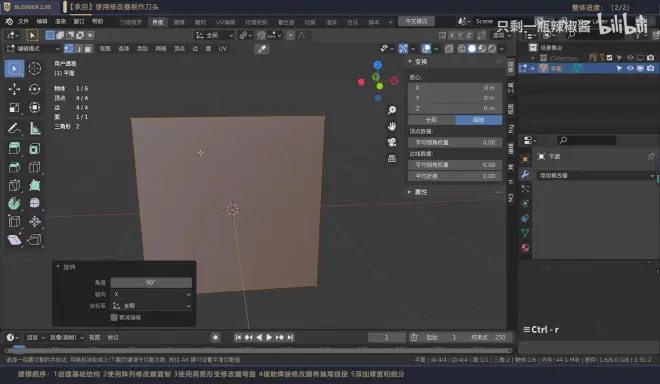Select the Poly Build tool
Viewport: 660px width, 384px height.
point(35,185)
